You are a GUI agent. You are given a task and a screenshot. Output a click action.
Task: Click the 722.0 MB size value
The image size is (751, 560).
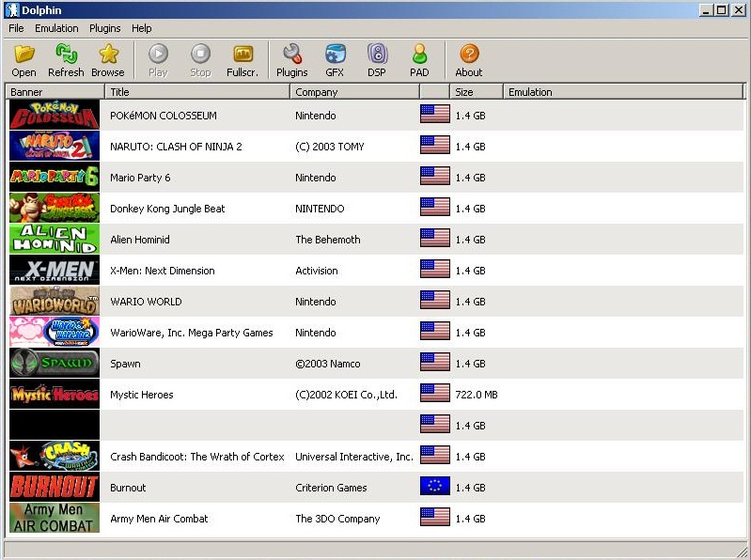click(477, 395)
